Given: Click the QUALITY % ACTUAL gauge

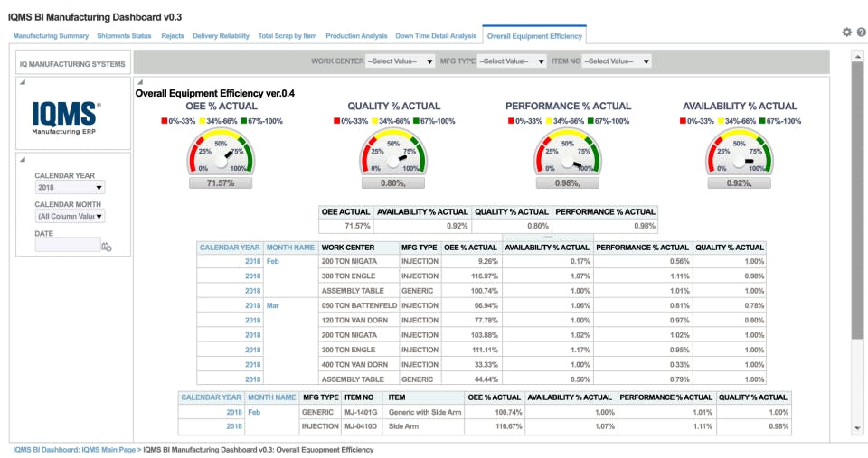Looking at the screenshot, I should [x=393, y=151].
